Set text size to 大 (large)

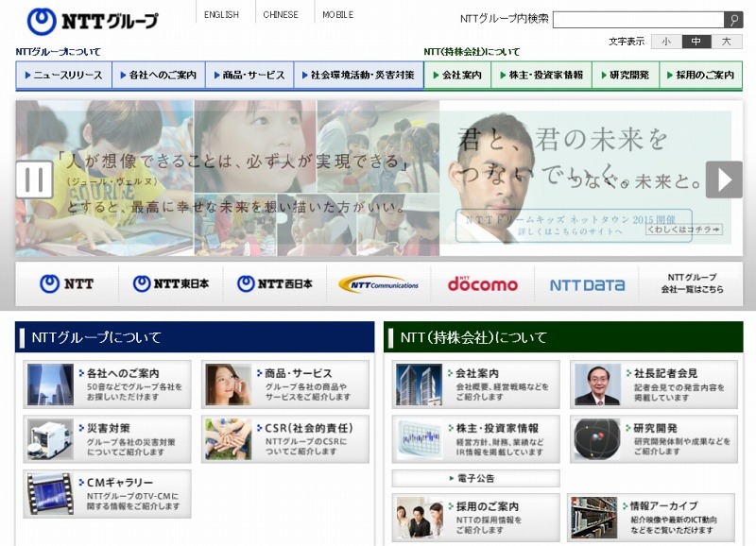[727, 42]
